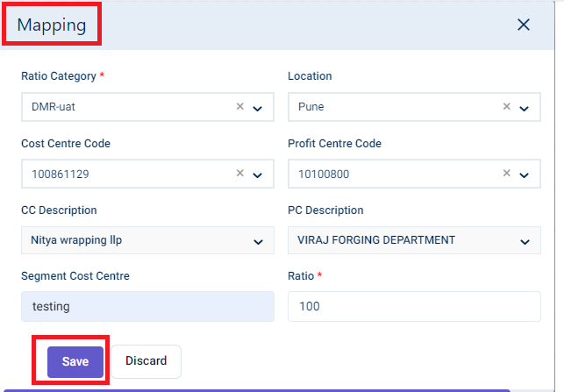564x392 pixels.
Task: Clear the Location Pune selection
Action: pos(506,106)
